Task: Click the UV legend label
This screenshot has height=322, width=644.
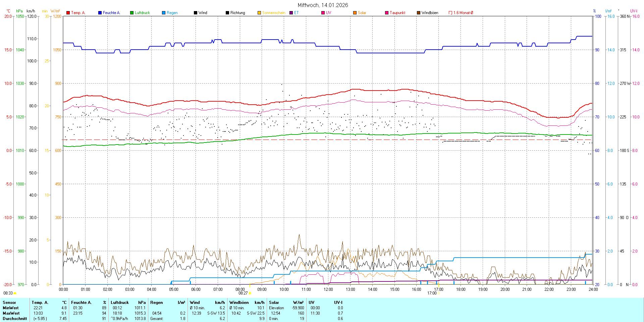Action: click(x=328, y=13)
